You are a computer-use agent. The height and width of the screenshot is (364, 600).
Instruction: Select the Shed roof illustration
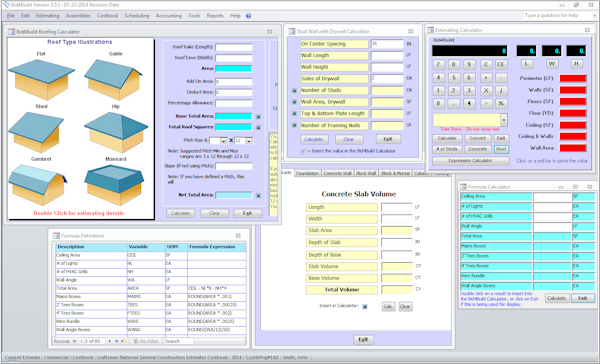coord(36,132)
